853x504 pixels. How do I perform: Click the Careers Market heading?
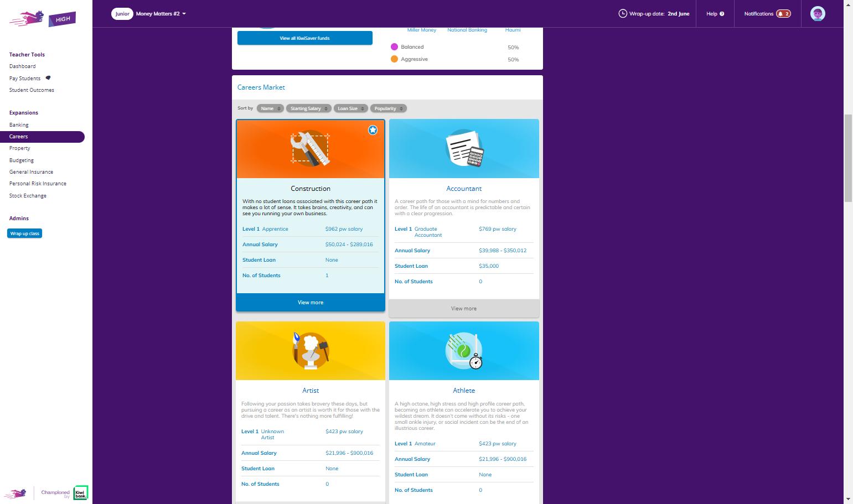pyautogui.click(x=261, y=87)
